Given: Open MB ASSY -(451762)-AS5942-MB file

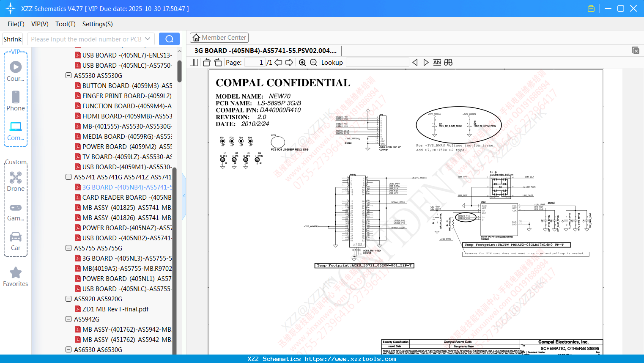Looking at the screenshot, I should point(123,339).
